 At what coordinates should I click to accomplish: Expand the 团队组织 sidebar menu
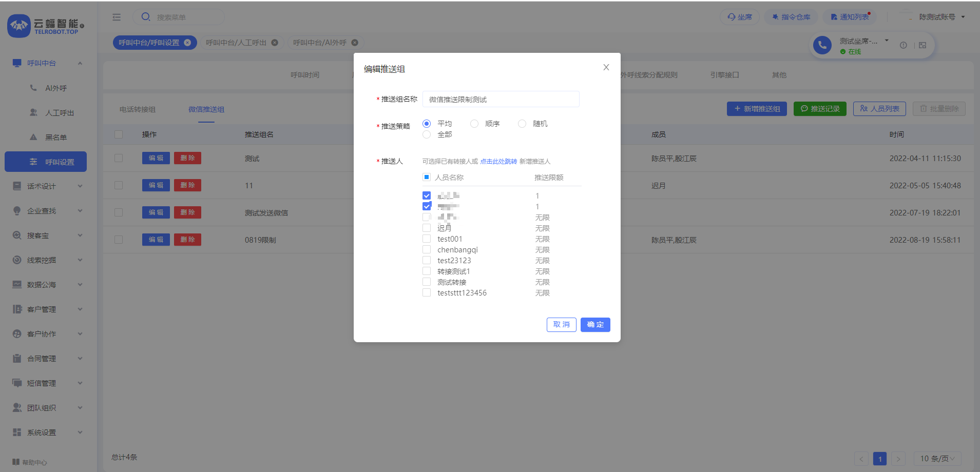point(80,408)
